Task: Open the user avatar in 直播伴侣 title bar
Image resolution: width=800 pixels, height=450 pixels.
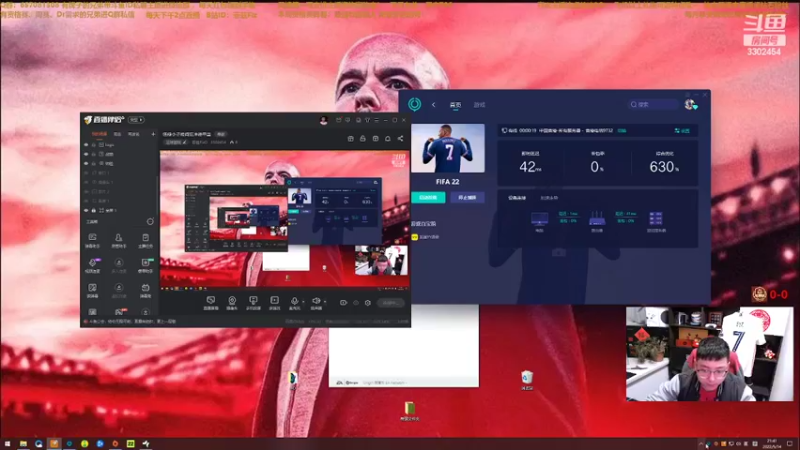Action: 323,120
